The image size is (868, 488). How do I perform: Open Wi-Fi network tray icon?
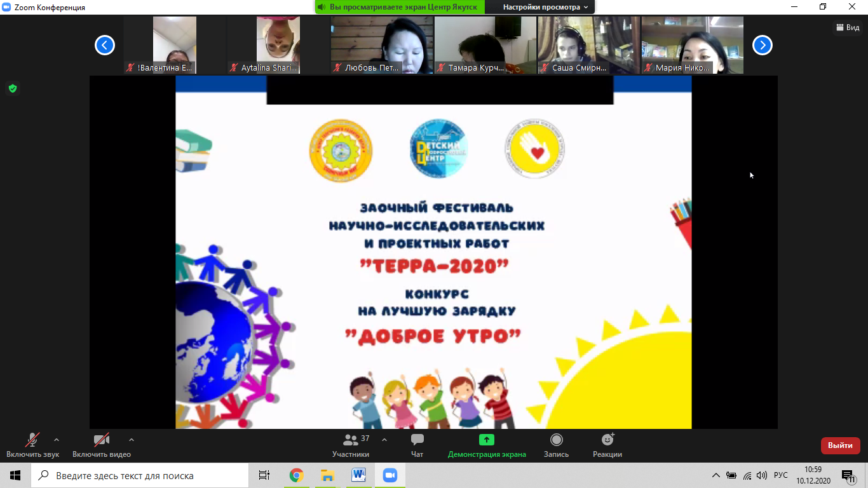747,475
